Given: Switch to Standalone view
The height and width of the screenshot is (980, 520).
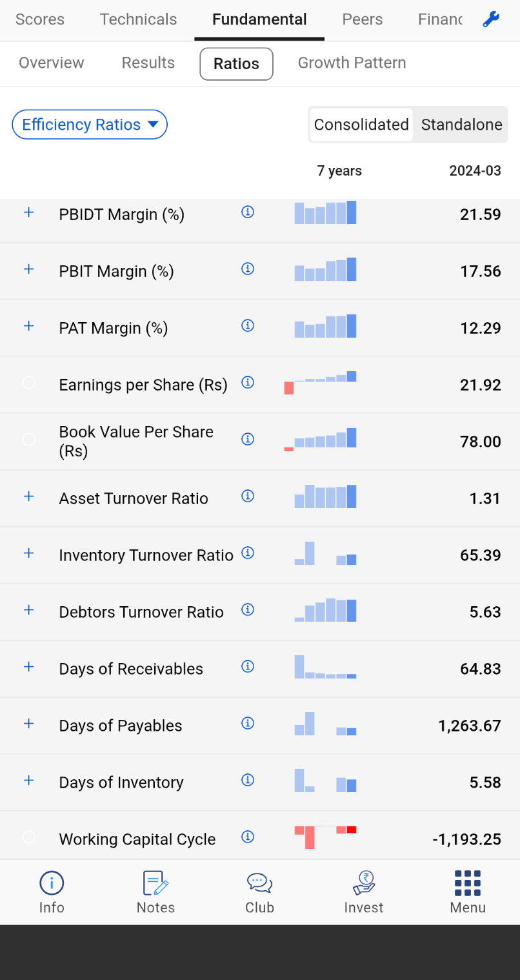Looking at the screenshot, I should click(x=461, y=125).
